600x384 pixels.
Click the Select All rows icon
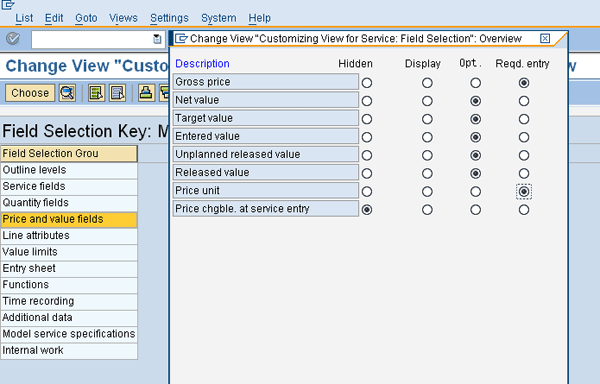[x=96, y=93]
